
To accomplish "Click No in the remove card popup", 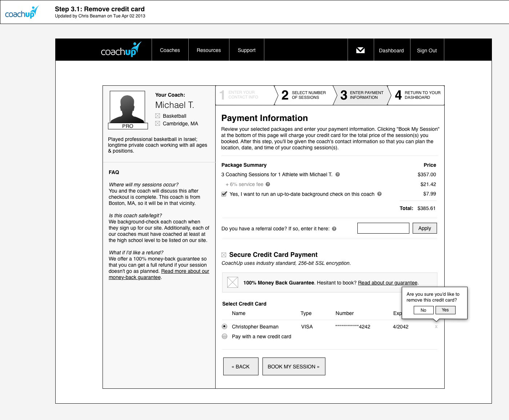I will point(424,310).
